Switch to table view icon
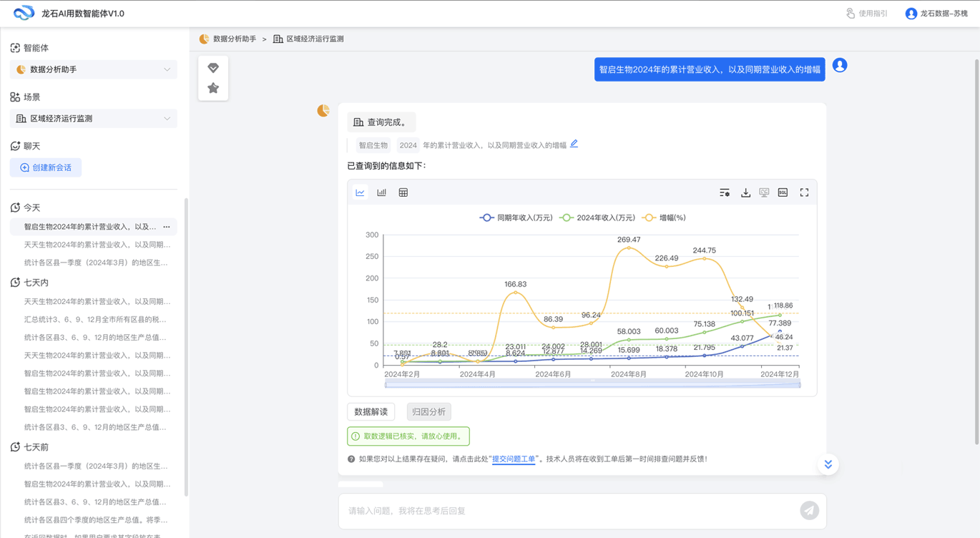 tap(403, 192)
